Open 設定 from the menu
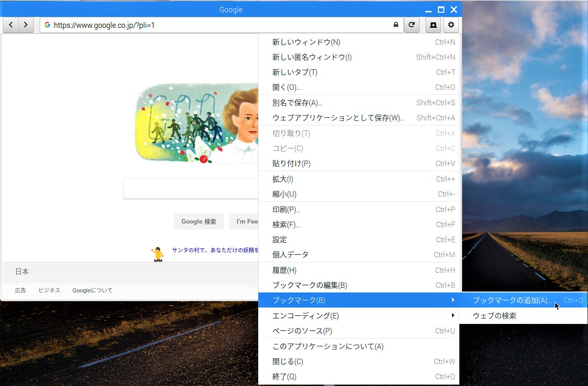Image resolution: width=588 pixels, height=386 pixels. (359, 240)
